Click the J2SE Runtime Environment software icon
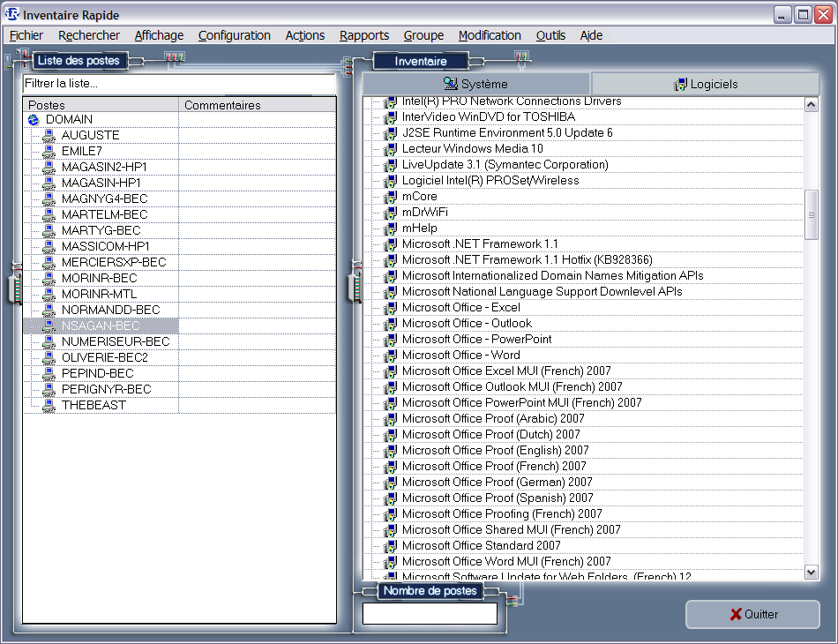Screen dimensions: 838x644 pos(390,133)
